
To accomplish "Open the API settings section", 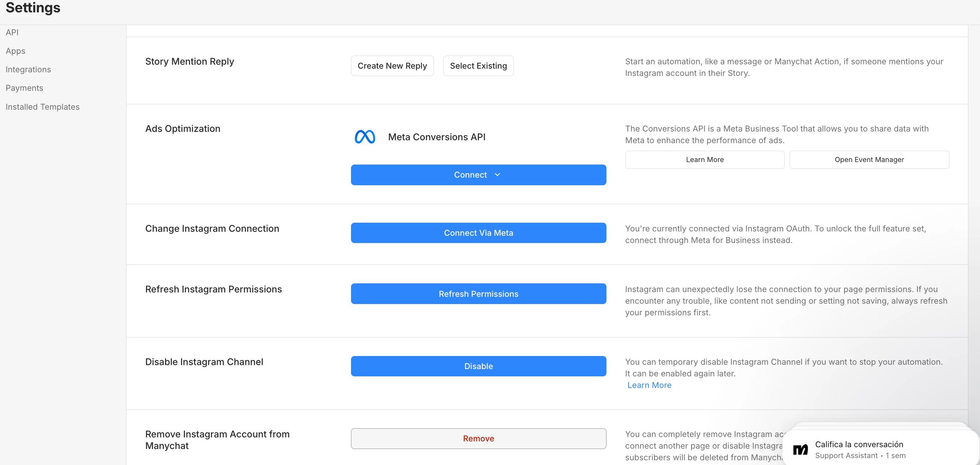I will 12,32.
